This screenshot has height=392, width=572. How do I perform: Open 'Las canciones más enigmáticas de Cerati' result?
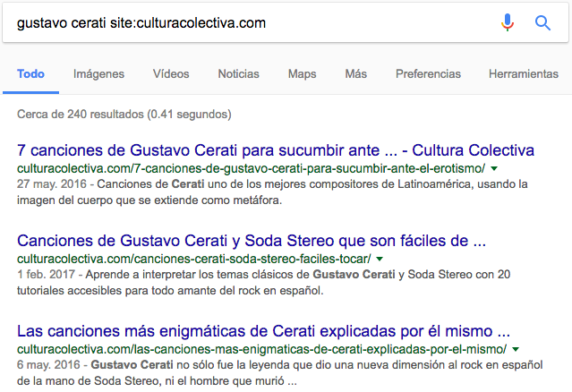(263, 331)
